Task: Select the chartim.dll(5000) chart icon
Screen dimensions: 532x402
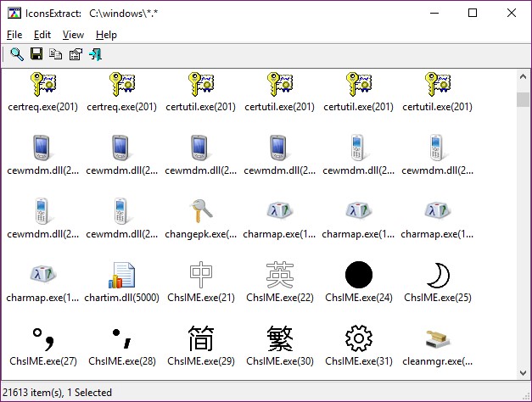Action: point(121,275)
